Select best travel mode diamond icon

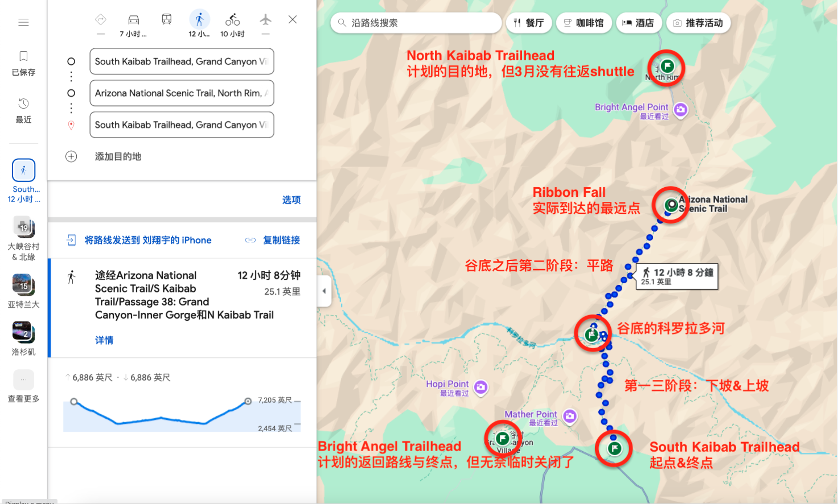click(x=101, y=20)
